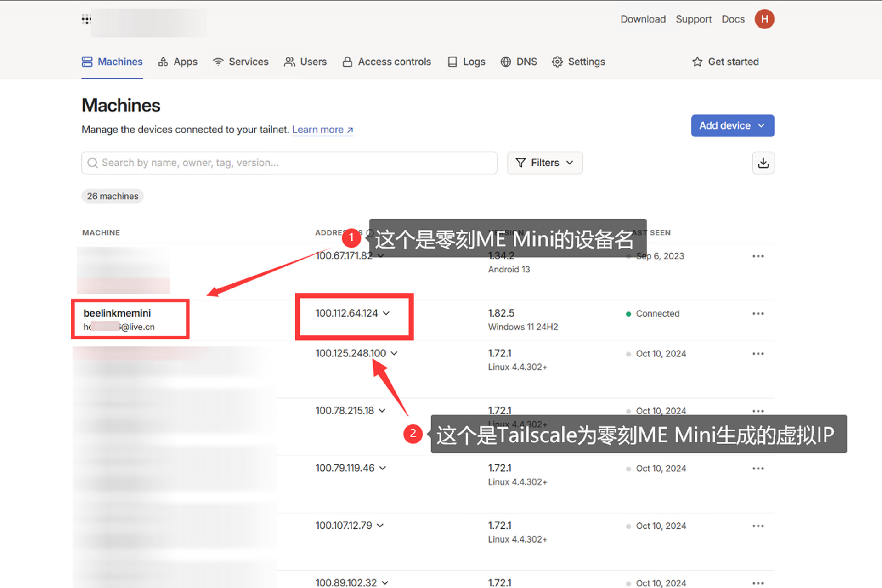Click the version 1.82.5 text
Image resolution: width=882 pixels, height=588 pixels.
501,313
